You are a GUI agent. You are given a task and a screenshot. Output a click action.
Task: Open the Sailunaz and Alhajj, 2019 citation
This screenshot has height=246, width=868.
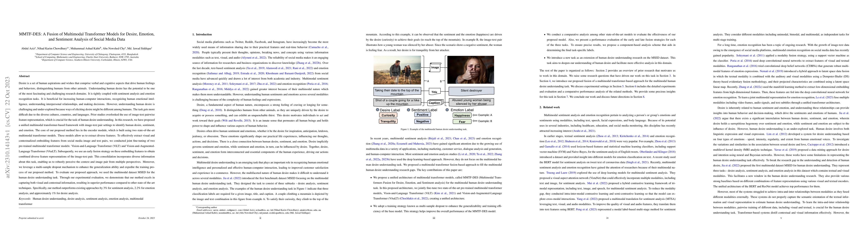(224, 73)
